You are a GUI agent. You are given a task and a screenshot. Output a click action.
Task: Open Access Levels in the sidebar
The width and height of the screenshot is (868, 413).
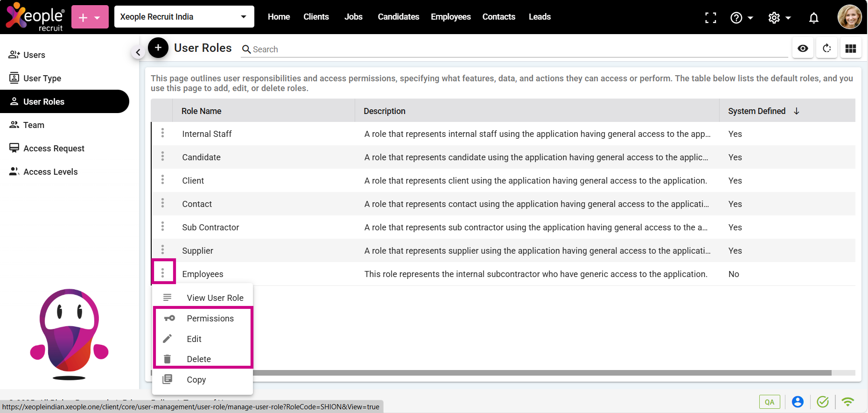50,172
